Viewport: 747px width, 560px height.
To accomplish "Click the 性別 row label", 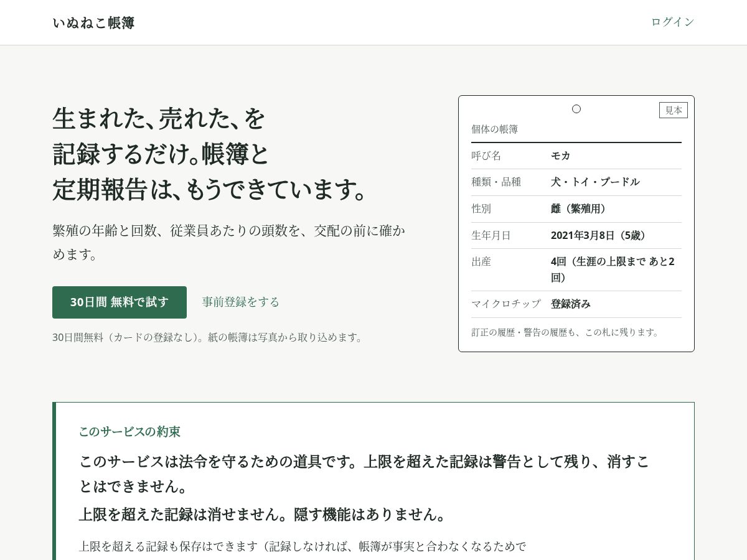I will tap(481, 208).
